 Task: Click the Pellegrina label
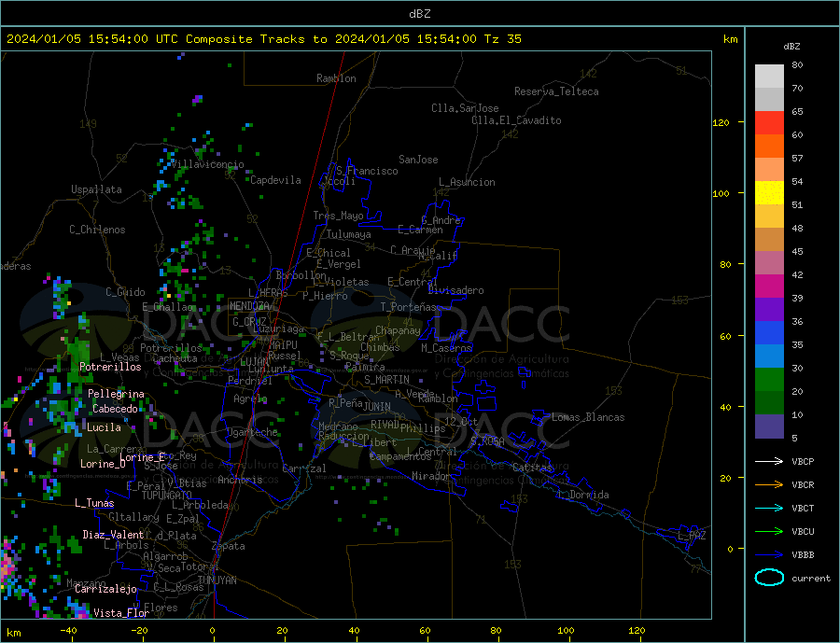point(117,394)
